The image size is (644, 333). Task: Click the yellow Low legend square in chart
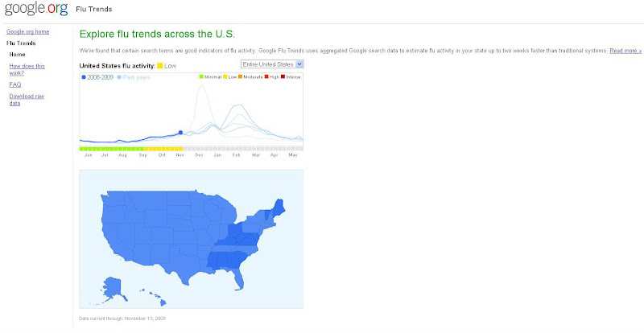click(x=224, y=76)
